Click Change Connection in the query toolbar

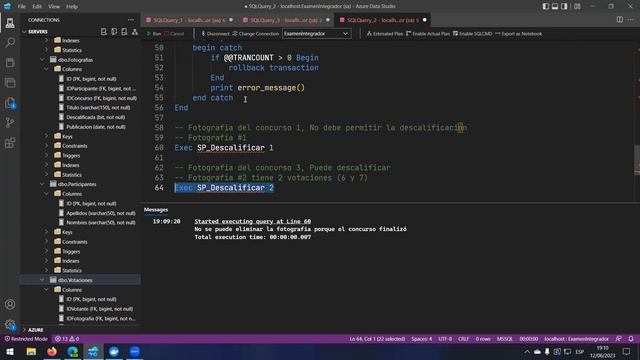click(256, 33)
